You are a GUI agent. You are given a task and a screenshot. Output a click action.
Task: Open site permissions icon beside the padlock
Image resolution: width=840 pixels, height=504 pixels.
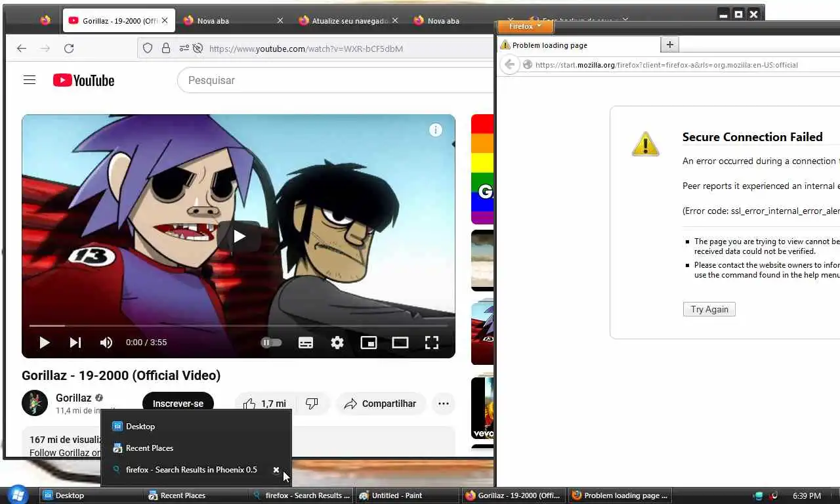point(183,48)
